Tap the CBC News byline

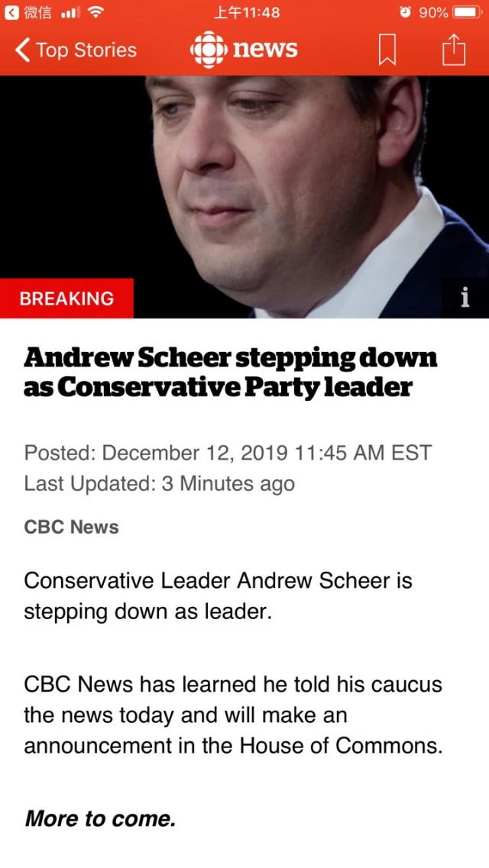tap(71, 527)
